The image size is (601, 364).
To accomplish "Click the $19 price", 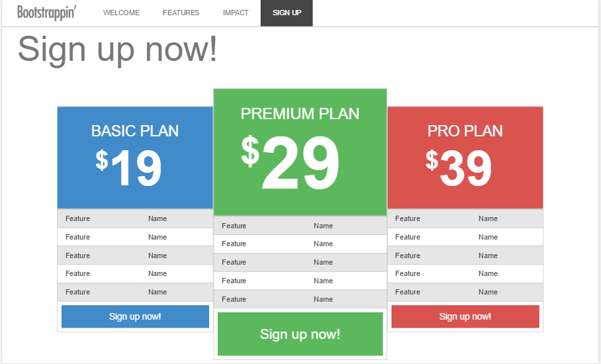I will pyautogui.click(x=129, y=167).
